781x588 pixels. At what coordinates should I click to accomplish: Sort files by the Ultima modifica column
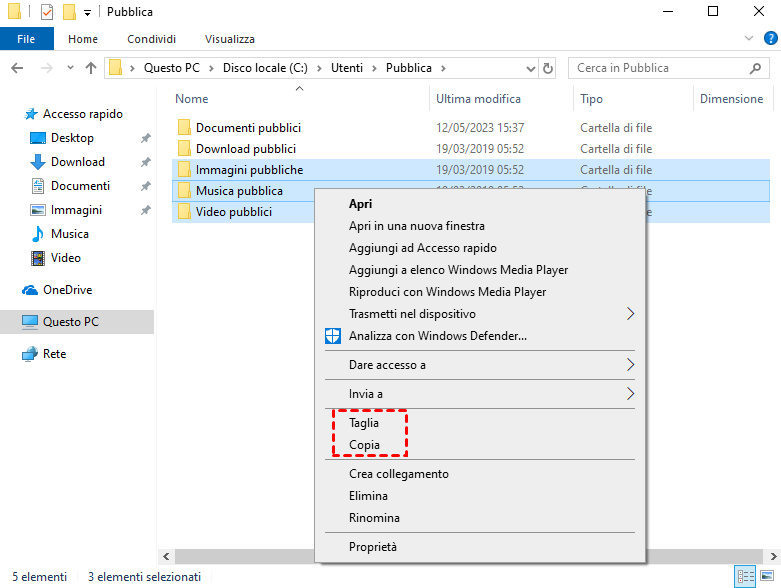click(478, 99)
